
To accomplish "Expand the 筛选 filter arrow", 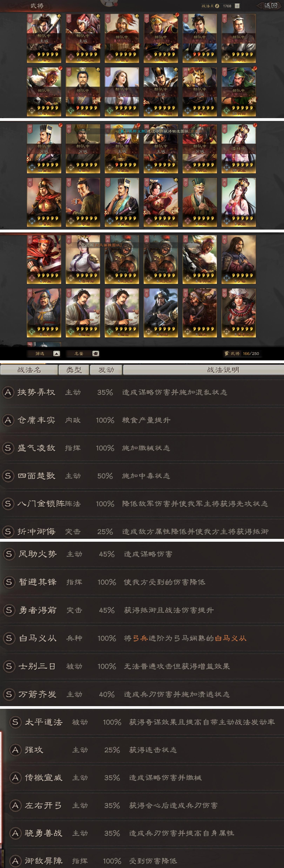I will point(56,354).
